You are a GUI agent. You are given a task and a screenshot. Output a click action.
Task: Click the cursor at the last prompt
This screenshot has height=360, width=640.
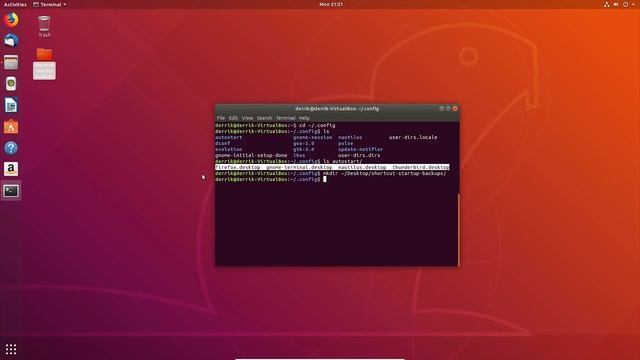click(x=325, y=179)
